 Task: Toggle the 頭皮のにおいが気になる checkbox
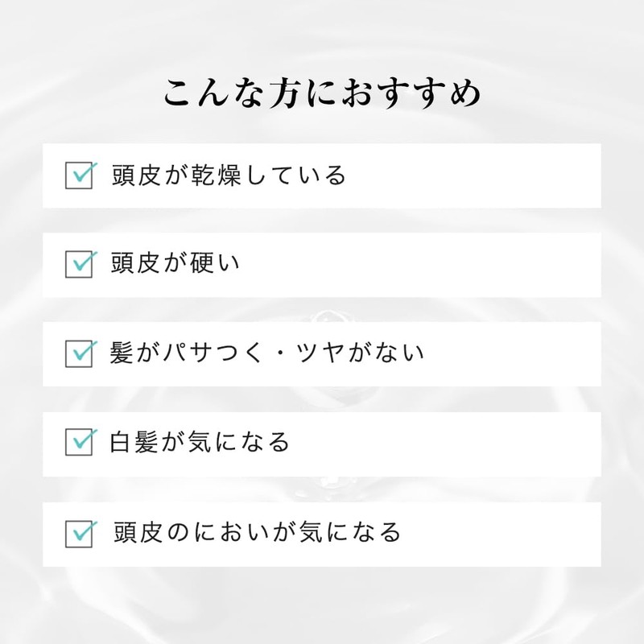coord(79,534)
